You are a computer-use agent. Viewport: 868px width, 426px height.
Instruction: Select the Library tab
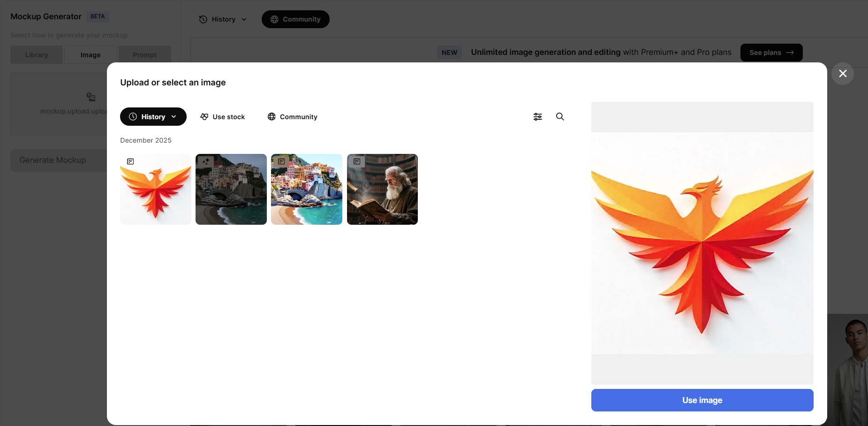click(x=36, y=54)
